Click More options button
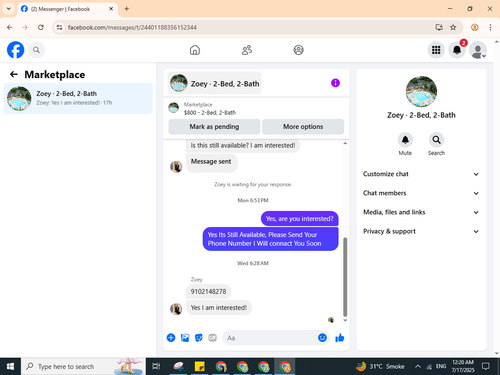Image resolution: width=500 pixels, height=375 pixels. point(303,127)
